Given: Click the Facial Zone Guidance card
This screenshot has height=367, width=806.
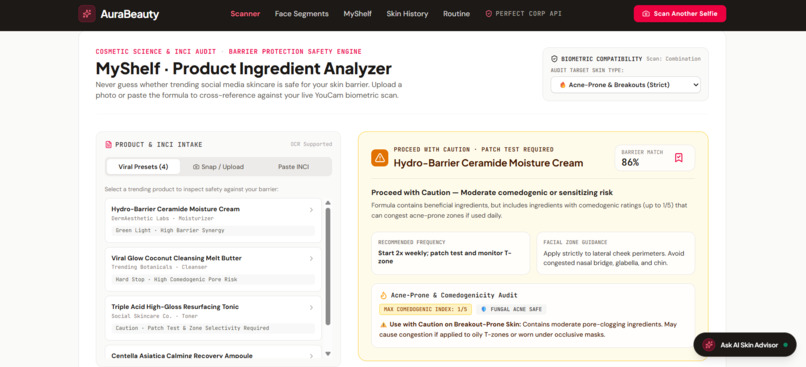Looking at the screenshot, I should tap(615, 253).
